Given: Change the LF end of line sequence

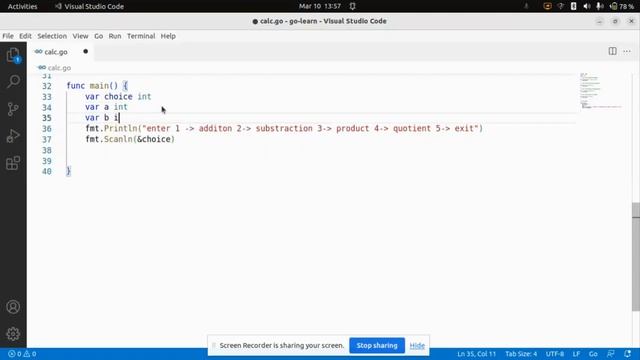Looking at the screenshot, I should 576,354.
